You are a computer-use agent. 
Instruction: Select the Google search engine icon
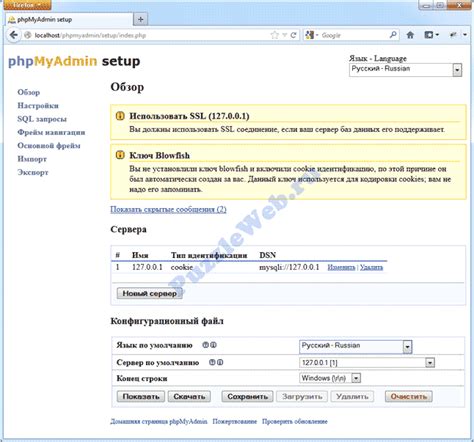[310, 35]
